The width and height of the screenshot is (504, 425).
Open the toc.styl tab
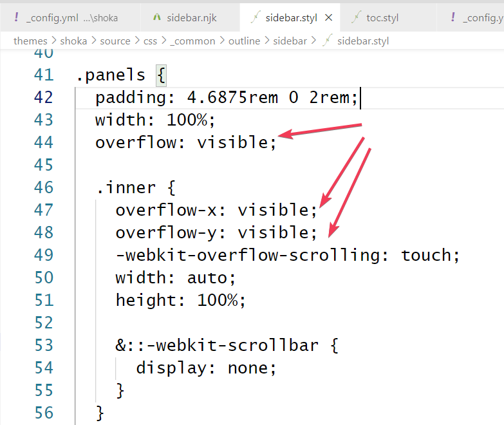pyautogui.click(x=382, y=17)
